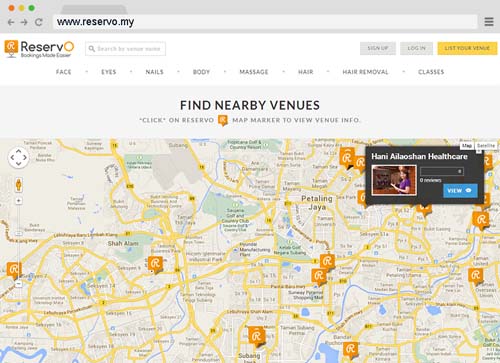Image resolution: width=500 pixels, height=363 pixels.
Task: Click the SIGN UP button
Action: (x=378, y=48)
